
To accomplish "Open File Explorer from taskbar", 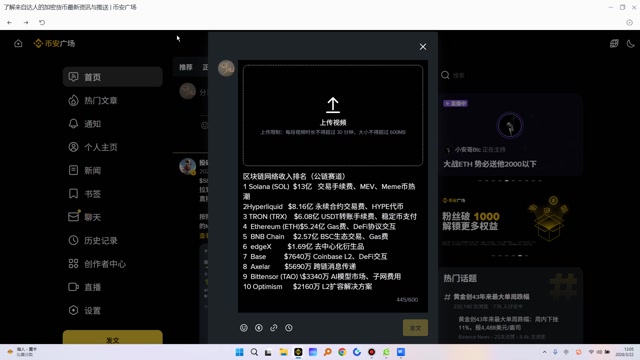I will 283,352.
